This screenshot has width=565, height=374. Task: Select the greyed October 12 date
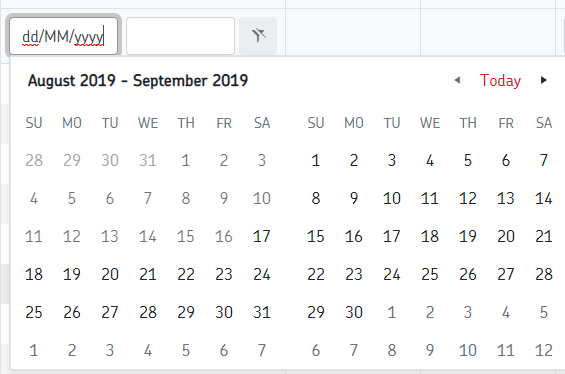click(x=543, y=350)
